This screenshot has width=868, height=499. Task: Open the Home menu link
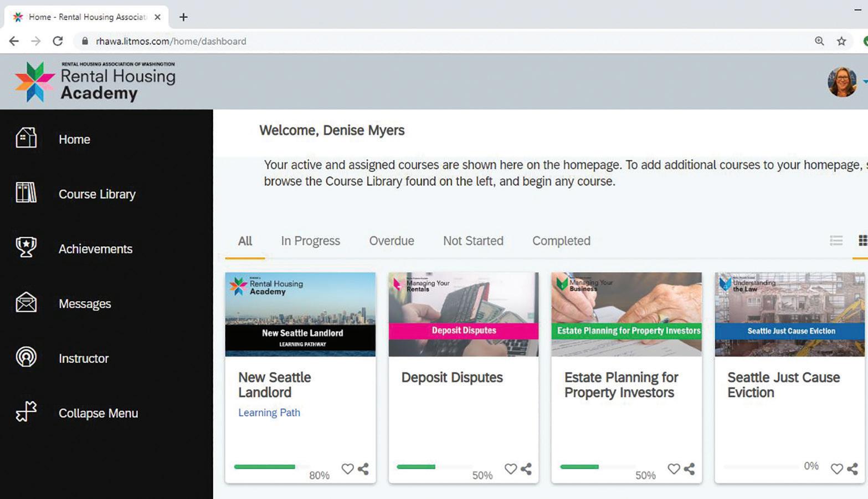coord(74,140)
